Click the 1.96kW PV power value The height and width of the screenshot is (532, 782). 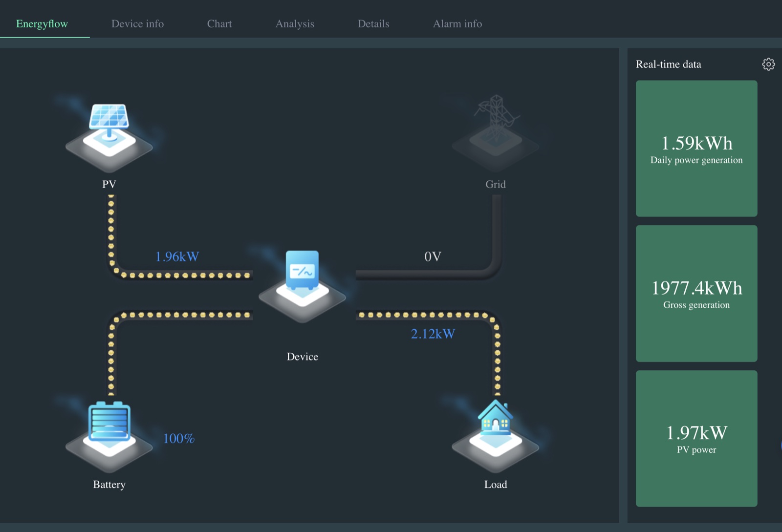click(x=177, y=256)
